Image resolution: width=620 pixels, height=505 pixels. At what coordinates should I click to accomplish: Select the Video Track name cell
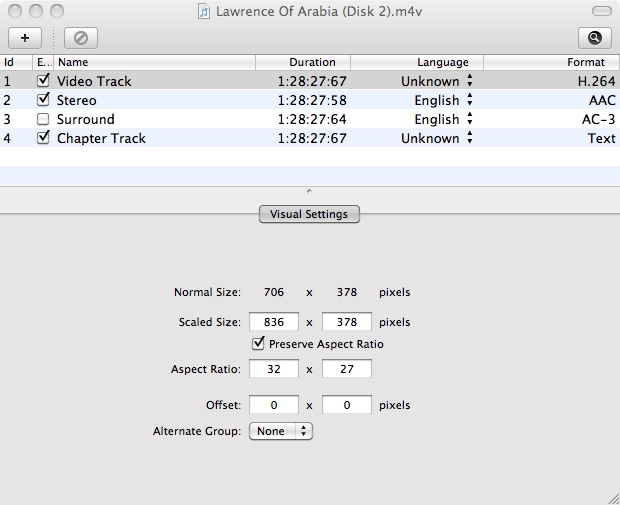point(94,81)
